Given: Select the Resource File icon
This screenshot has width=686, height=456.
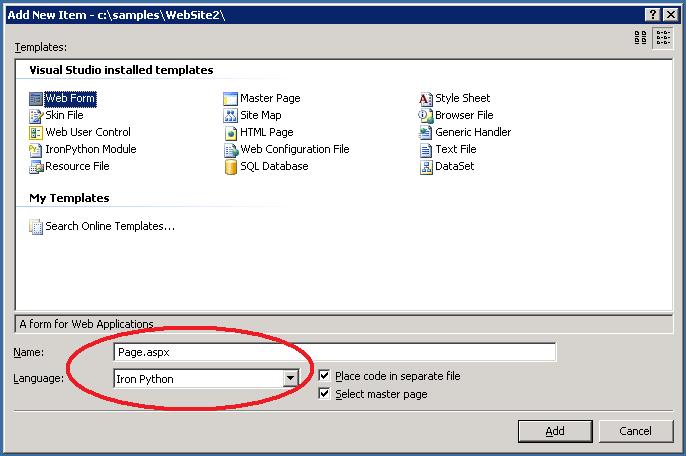Looking at the screenshot, I should (36, 167).
